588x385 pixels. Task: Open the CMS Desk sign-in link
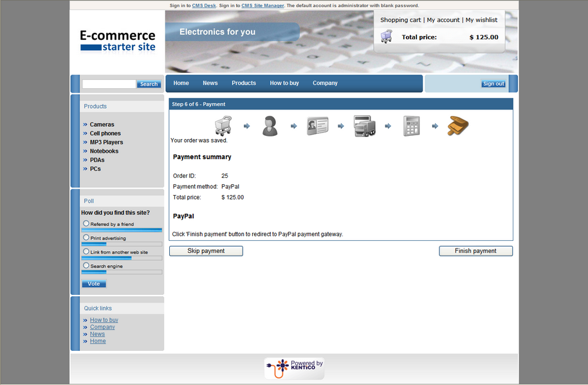[204, 6]
